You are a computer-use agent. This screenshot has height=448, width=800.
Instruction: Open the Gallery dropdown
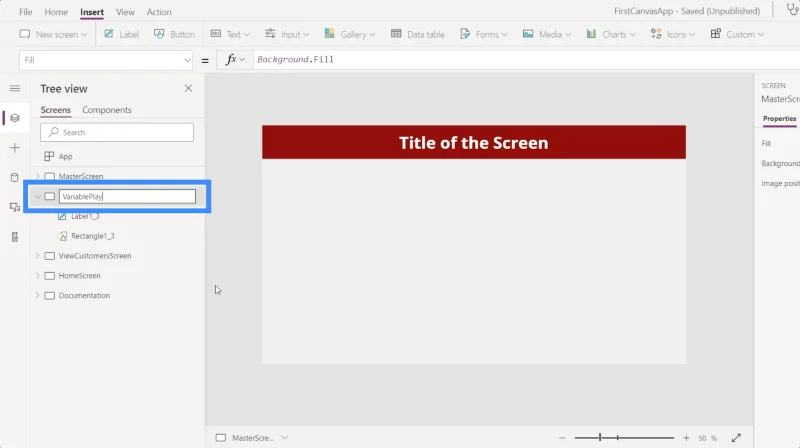349,34
